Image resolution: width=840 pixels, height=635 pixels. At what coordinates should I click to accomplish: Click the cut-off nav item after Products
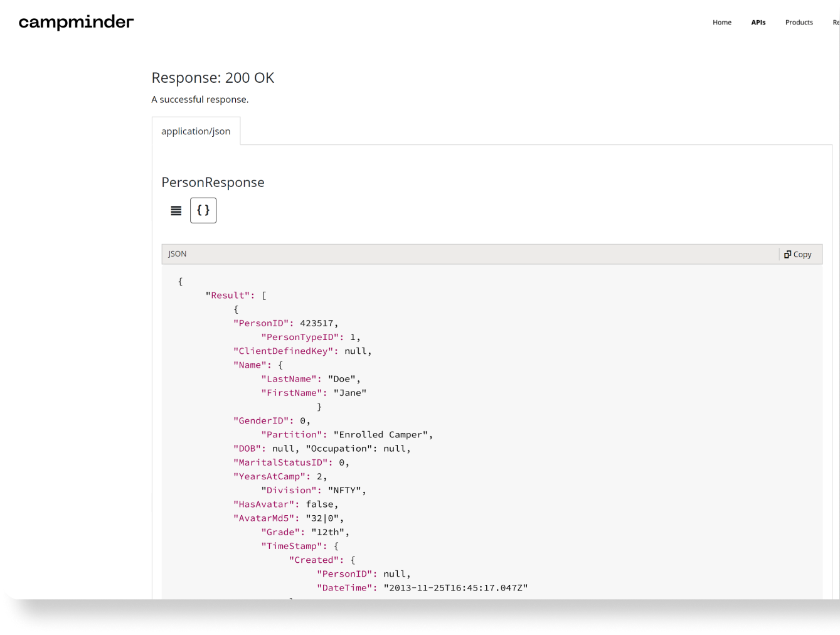point(836,23)
